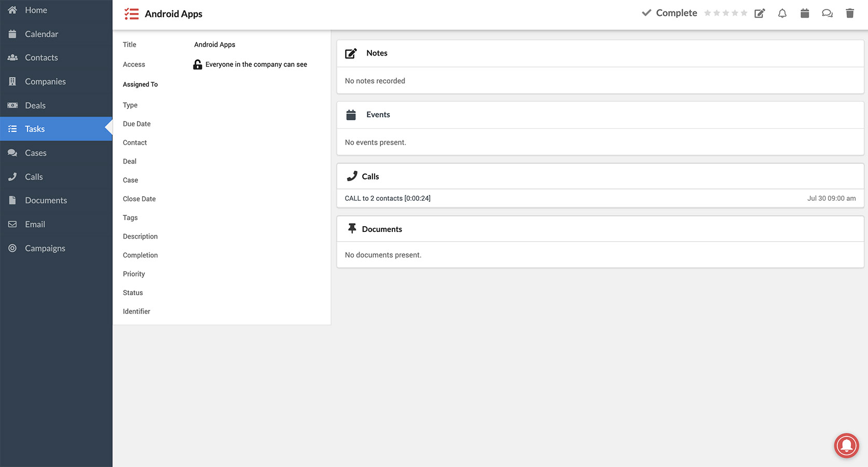Navigate to Companies section

[56, 81]
